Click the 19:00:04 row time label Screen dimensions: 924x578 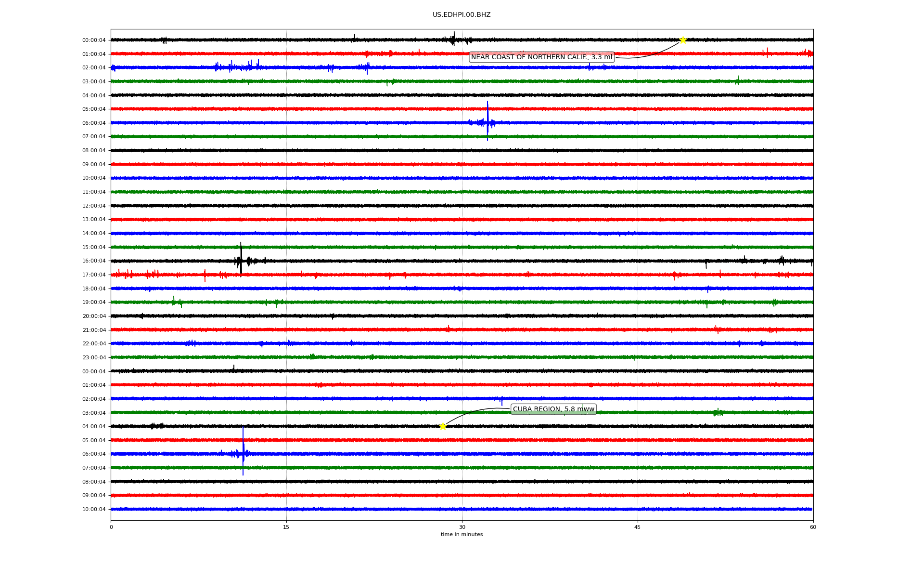coord(94,302)
